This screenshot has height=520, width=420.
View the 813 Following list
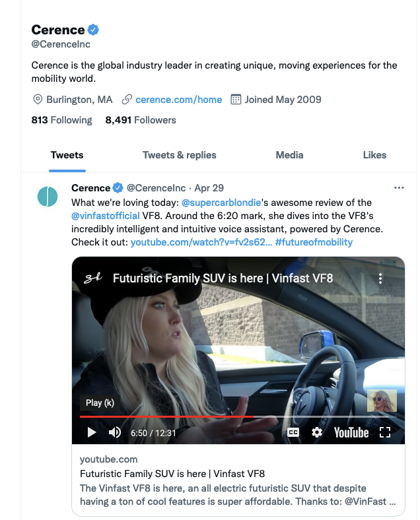tap(62, 120)
